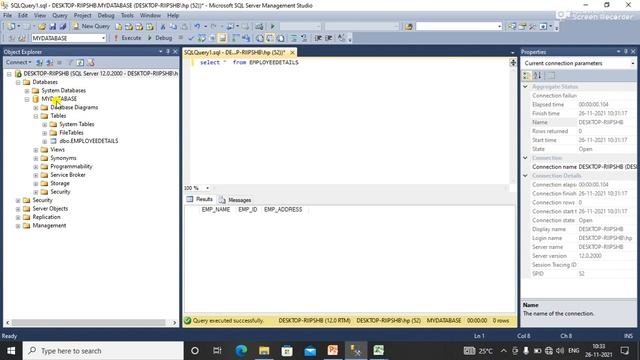Click the Find in Files icon beside search box

pos(409,27)
